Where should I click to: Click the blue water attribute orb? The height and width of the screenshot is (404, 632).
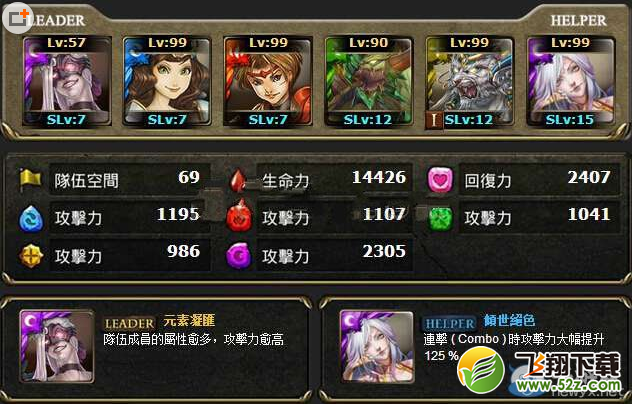[x=31, y=218]
